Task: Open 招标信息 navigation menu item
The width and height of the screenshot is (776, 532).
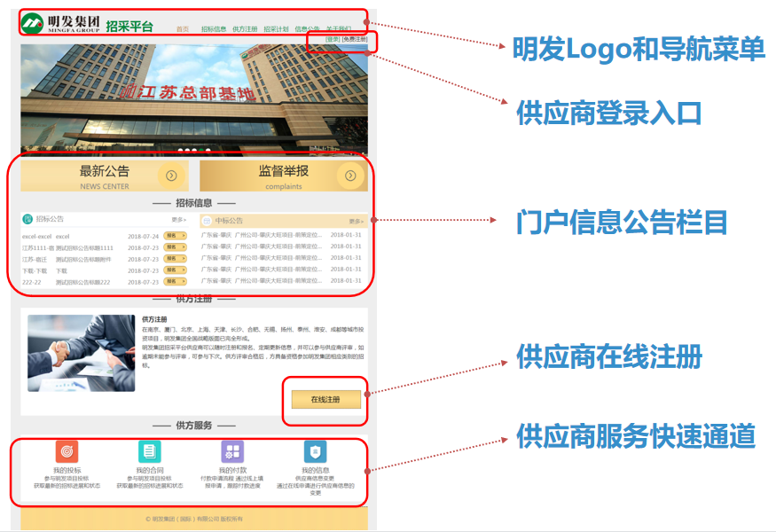Action: click(x=213, y=29)
